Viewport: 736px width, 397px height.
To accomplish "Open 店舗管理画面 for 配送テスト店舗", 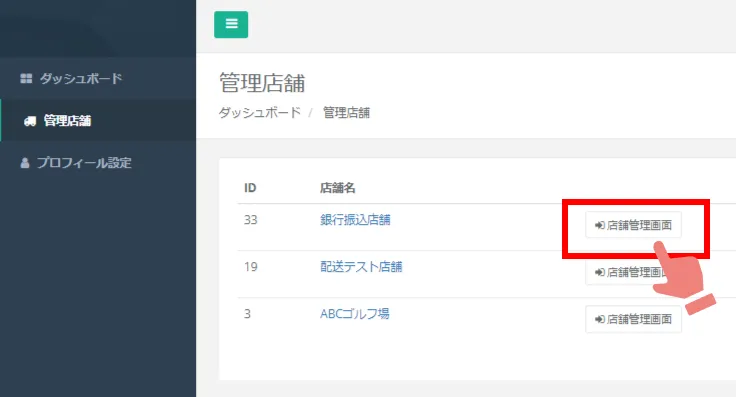I will tap(633, 272).
